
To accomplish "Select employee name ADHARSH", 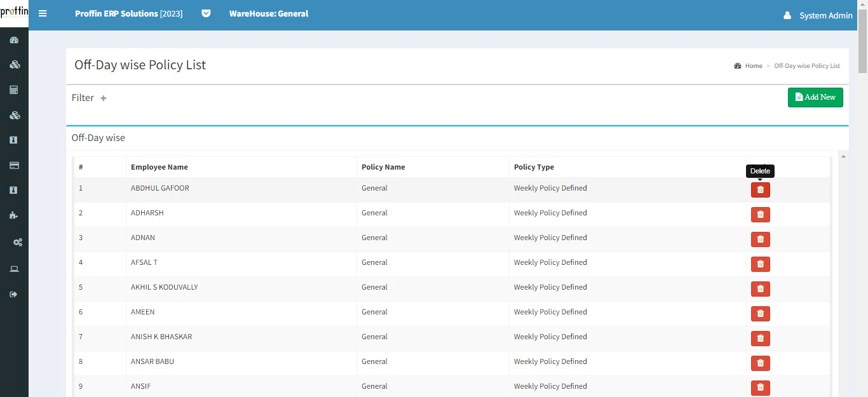I will pos(147,213).
